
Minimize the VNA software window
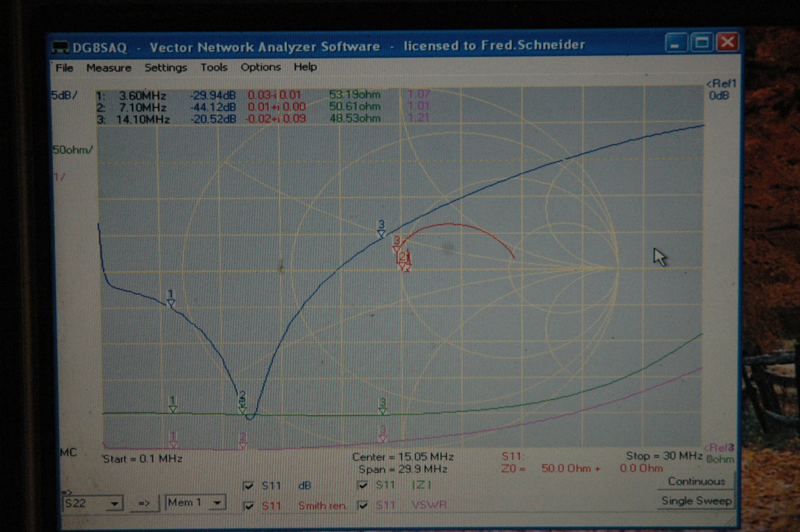[676, 43]
